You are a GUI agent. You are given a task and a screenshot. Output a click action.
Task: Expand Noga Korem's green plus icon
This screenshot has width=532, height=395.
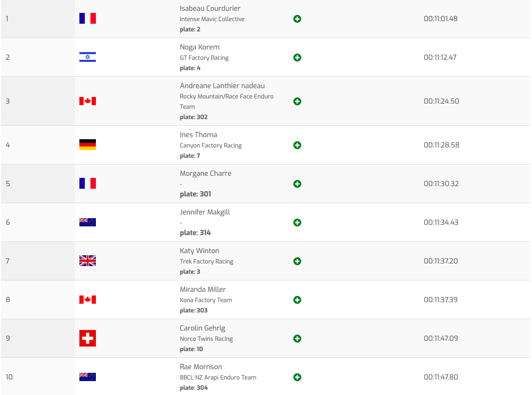pyautogui.click(x=297, y=58)
